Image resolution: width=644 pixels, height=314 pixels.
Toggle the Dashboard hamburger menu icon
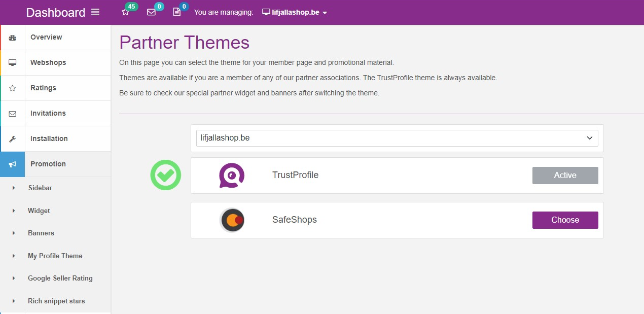click(x=95, y=12)
